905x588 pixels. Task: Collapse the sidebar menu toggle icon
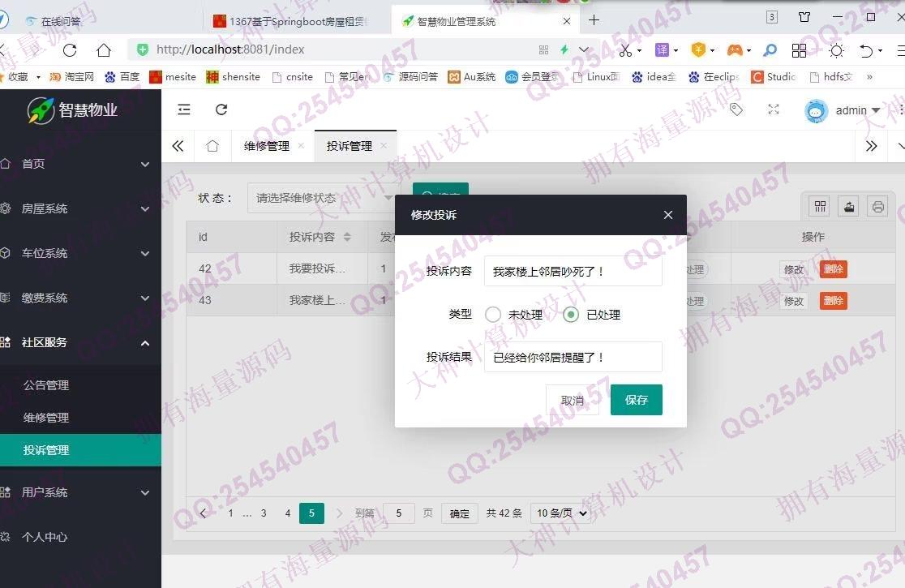point(183,109)
